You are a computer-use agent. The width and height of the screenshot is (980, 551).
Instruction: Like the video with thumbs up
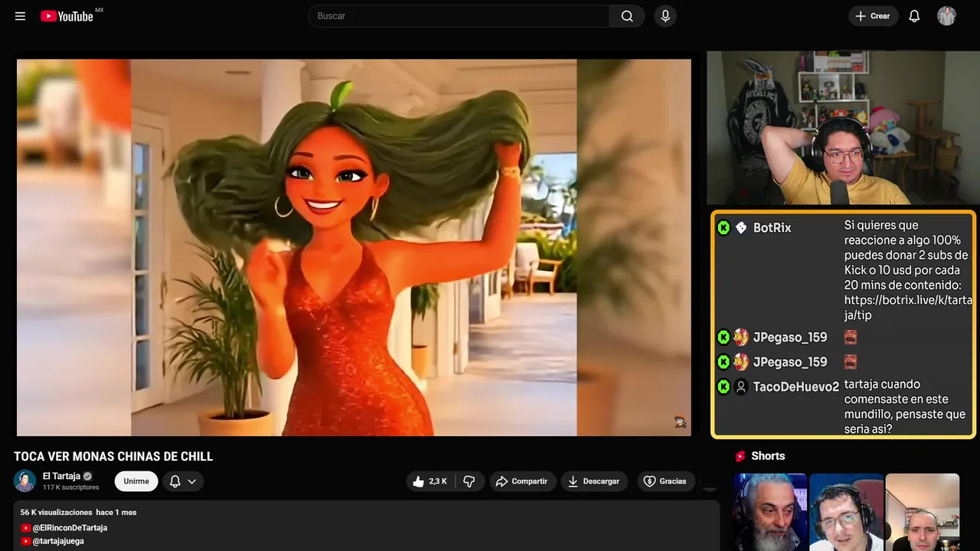(430, 481)
